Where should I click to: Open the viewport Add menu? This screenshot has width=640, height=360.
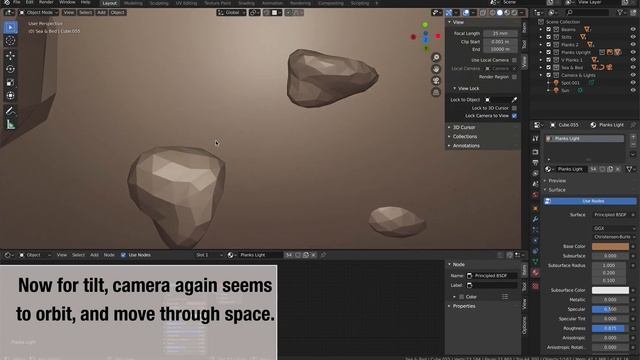(x=101, y=13)
